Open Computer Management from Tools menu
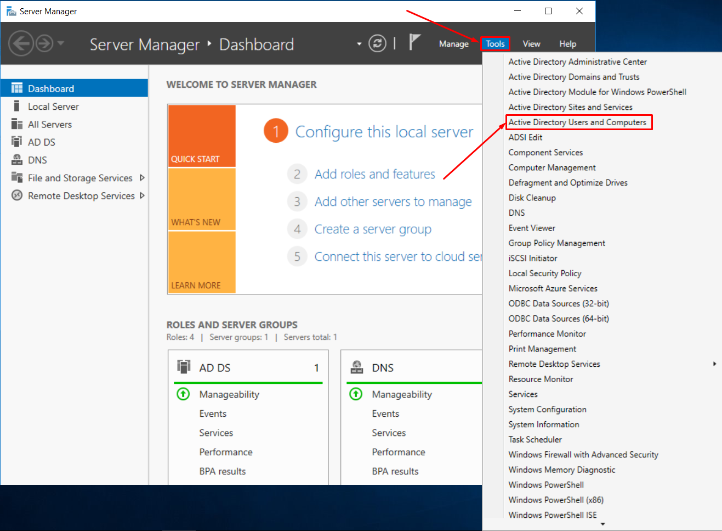 coord(552,168)
